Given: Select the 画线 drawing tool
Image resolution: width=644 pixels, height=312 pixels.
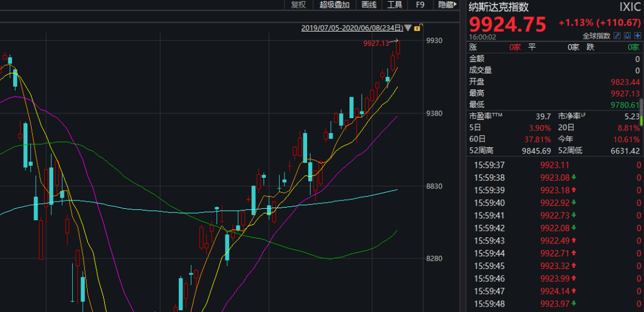Looking at the screenshot, I should coord(369,5).
